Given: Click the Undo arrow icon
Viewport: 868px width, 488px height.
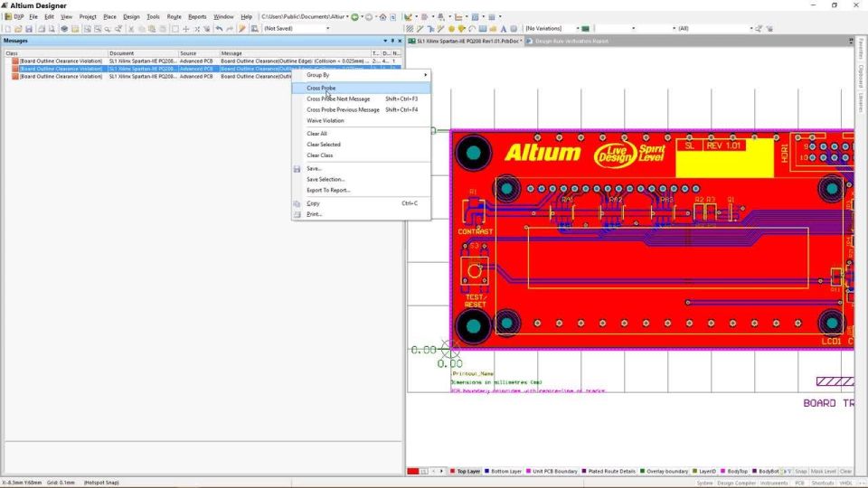Looking at the screenshot, I should 219,29.
